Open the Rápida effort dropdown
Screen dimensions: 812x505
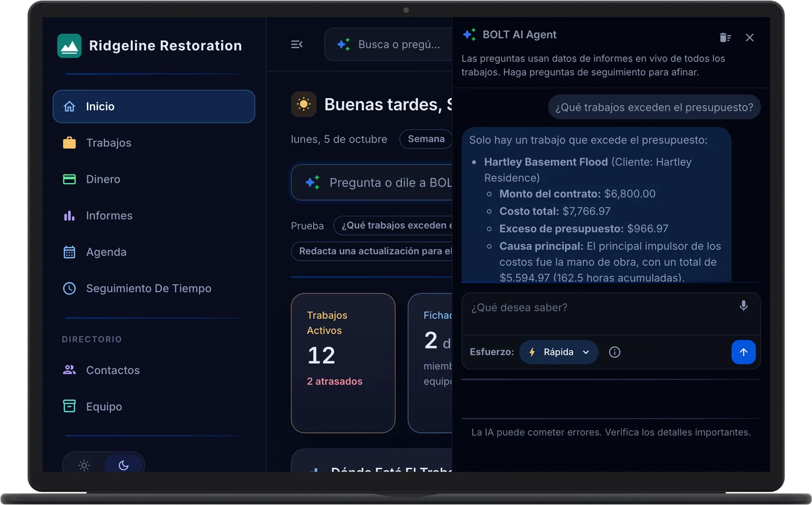pyautogui.click(x=559, y=353)
